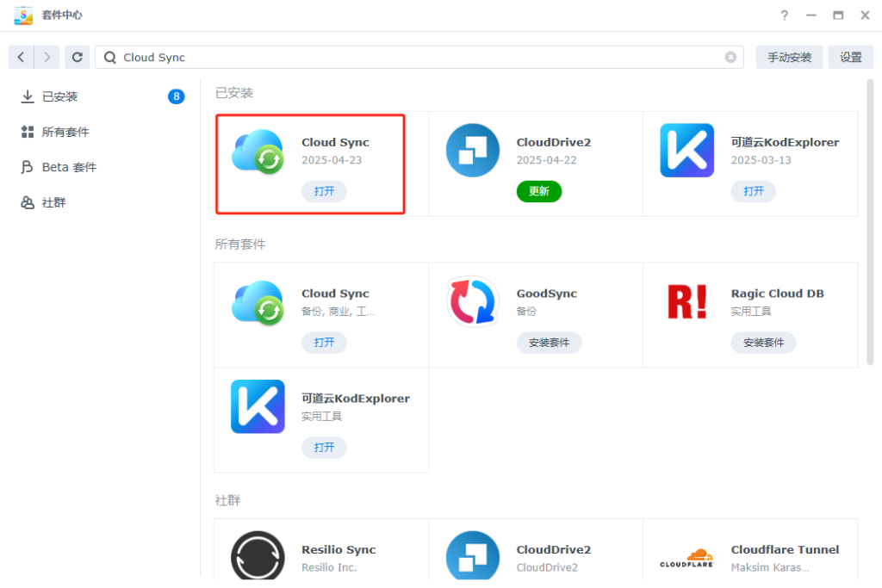Click the GoodSync package name
Viewport: 882px width, 588px height.
tap(547, 294)
